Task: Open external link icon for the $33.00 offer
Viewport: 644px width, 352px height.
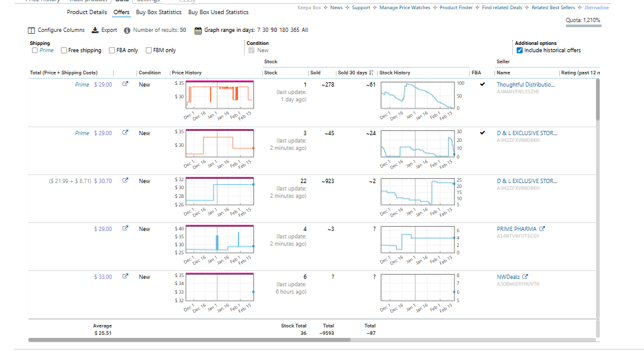Action: pyautogui.click(x=125, y=277)
